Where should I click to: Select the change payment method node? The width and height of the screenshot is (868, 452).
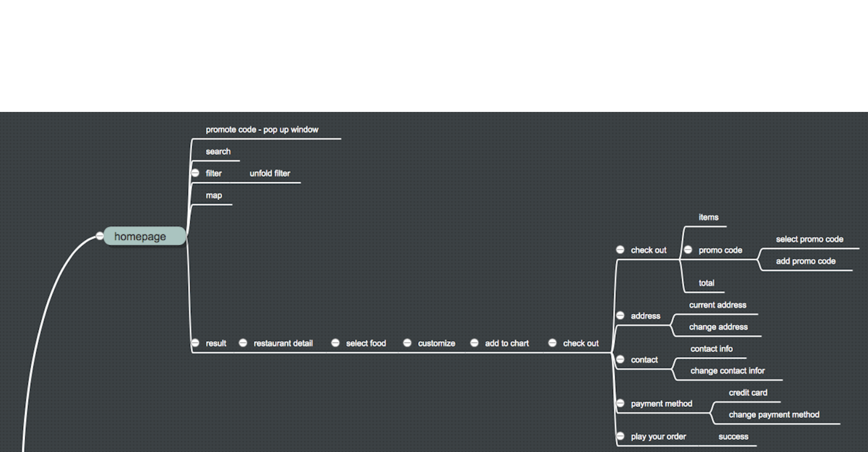click(x=774, y=414)
